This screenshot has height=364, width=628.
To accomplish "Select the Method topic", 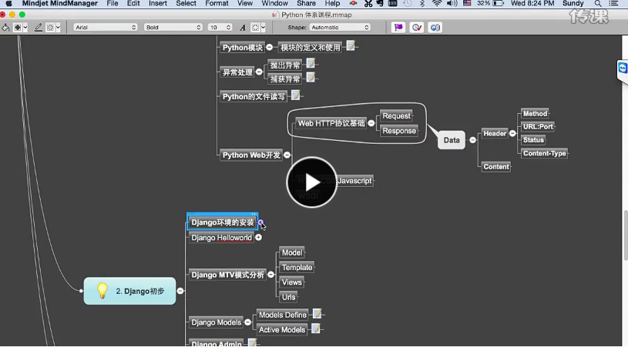I will pyautogui.click(x=535, y=114).
